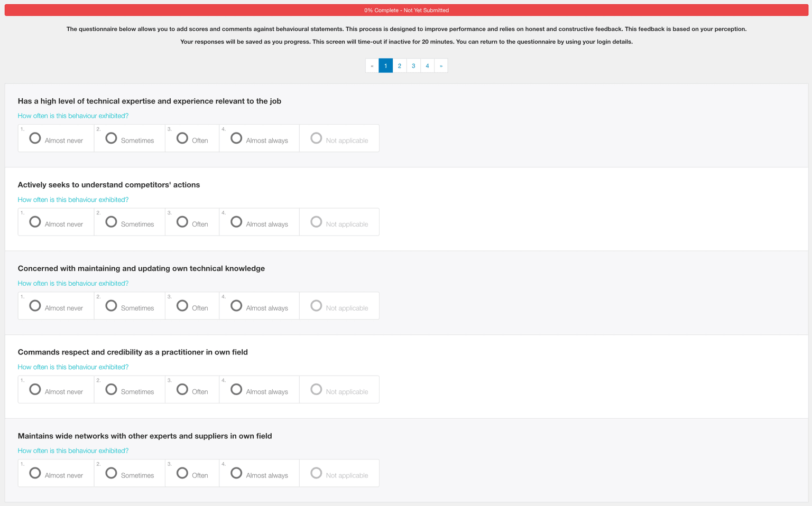Mark Not applicable for respect and credibility
The image size is (812, 506).
(316, 389)
